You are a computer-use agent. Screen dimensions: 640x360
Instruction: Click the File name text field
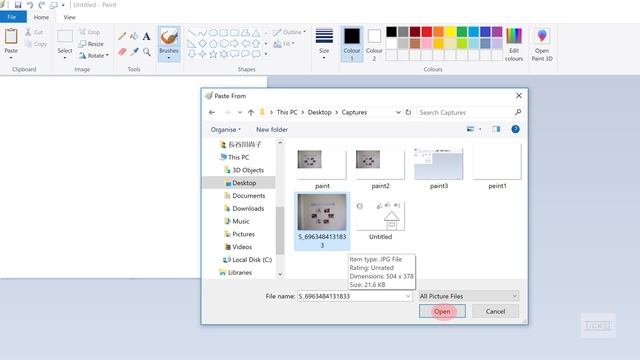point(351,296)
